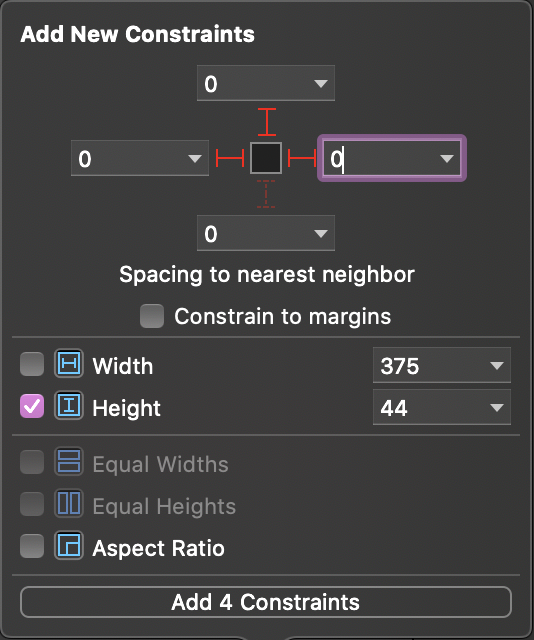Screen dimensions: 534x640
Task: Click the Equal Heights icon
Action: pyautogui.click(x=69, y=503)
